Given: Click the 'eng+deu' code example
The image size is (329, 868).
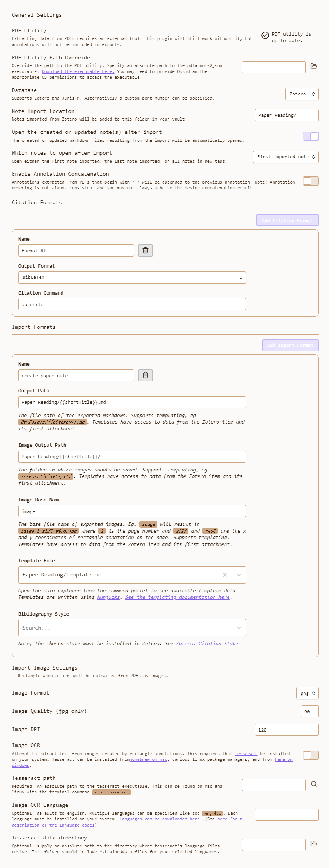Looking at the screenshot, I should click(213, 813).
